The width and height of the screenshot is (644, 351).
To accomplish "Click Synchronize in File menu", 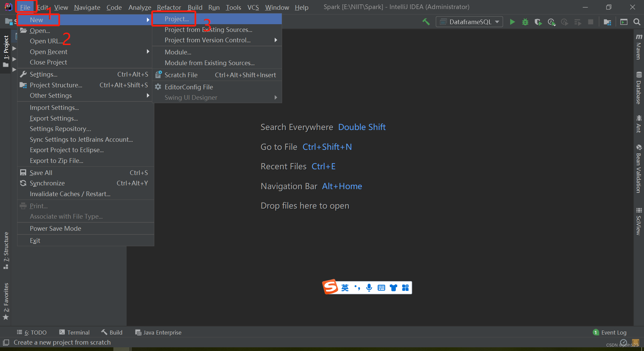I will tap(86, 183).
